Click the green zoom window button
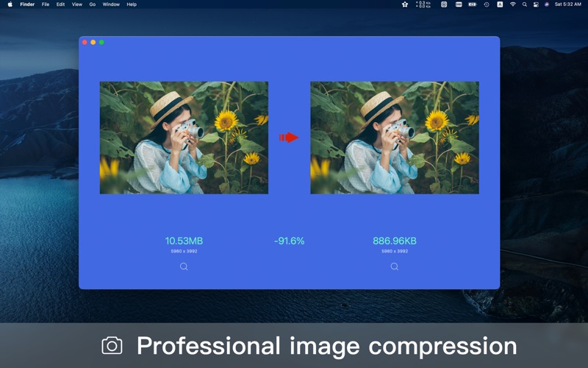The image size is (588, 368). point(101,43)
